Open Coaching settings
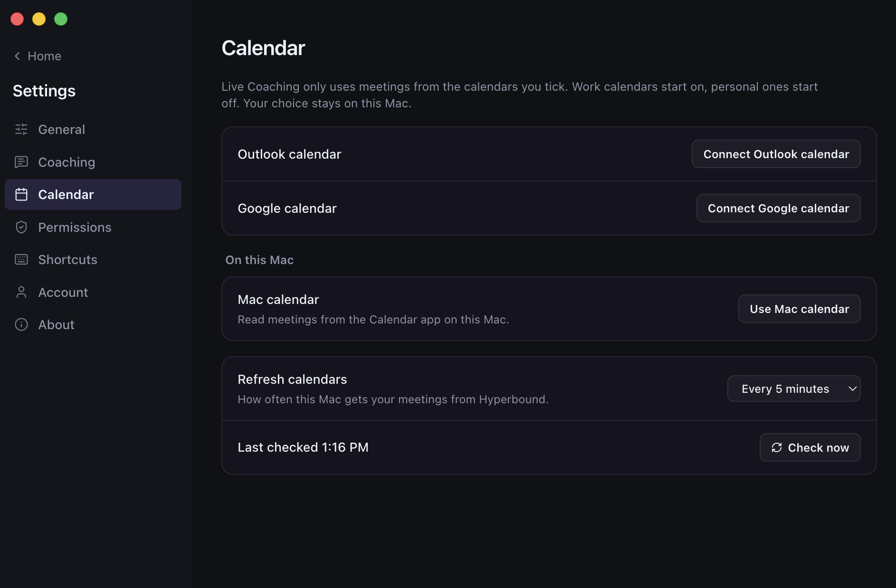 pyautogui.click(x=93, y=162)
